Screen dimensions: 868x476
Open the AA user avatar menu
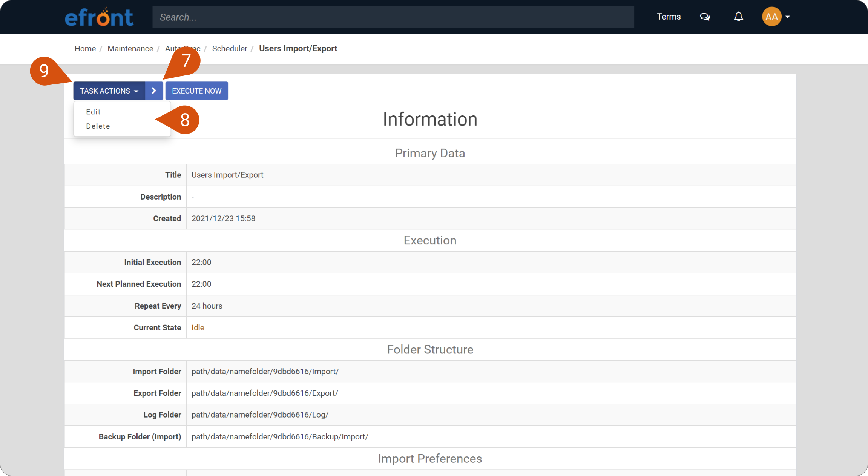point(771,17)
